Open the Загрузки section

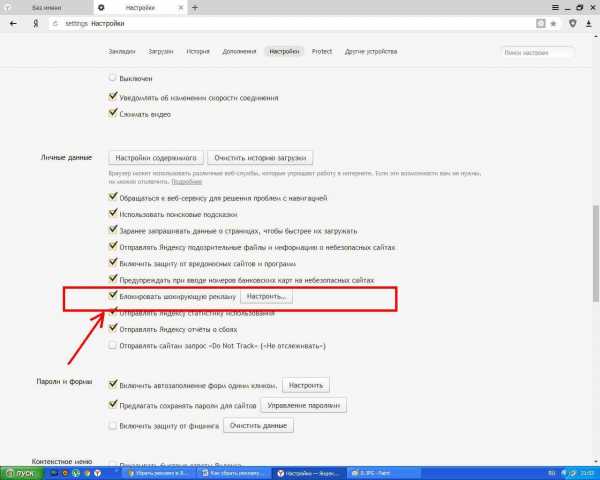click(x=161, y=52)
